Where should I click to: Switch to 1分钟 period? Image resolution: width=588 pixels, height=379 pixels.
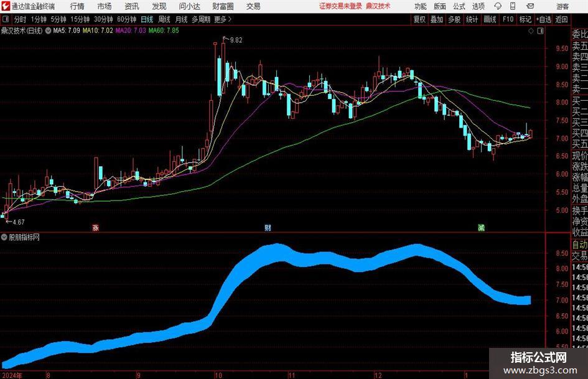pos(38,19)
